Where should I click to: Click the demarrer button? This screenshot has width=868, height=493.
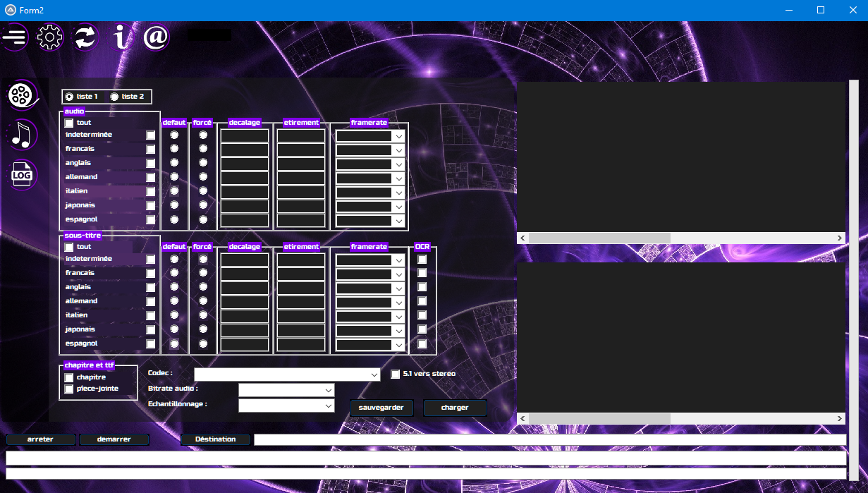[x=114, y=439]
